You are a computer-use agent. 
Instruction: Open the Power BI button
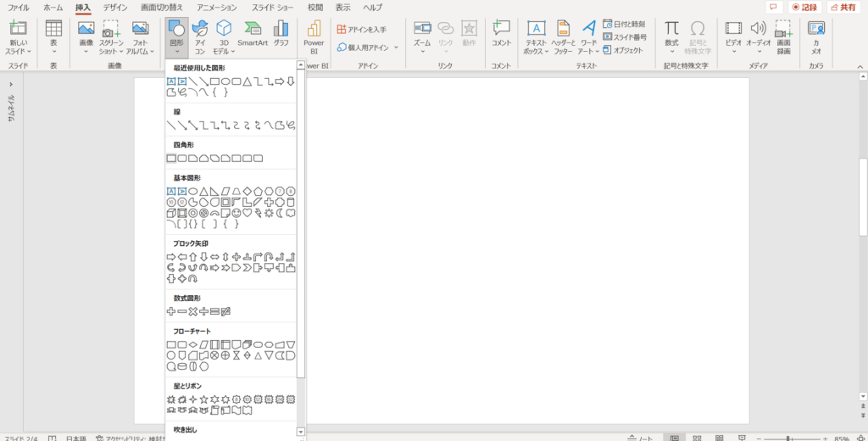[314, 37]
